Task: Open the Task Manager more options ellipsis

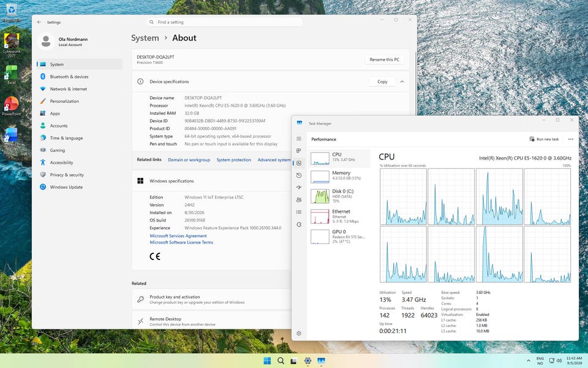Action: (x=571, y=139)
